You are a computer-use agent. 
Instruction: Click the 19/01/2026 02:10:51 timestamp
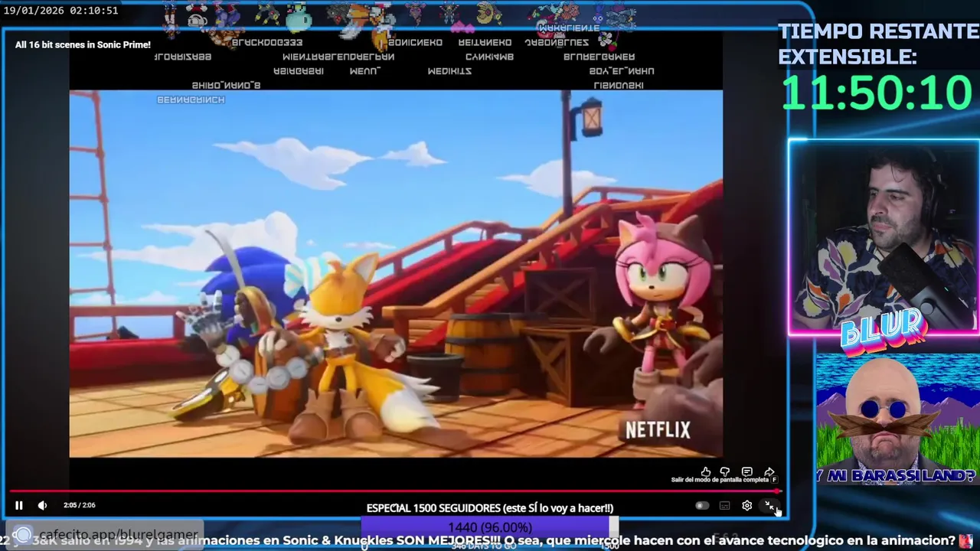(x=61, y=11)
